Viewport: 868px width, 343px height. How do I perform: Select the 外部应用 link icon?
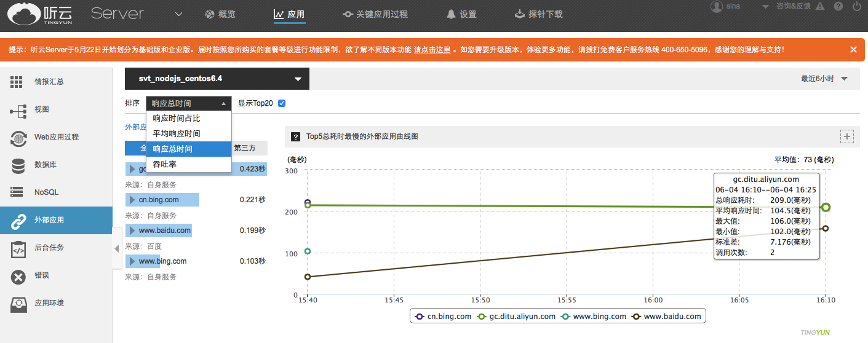click(17, 221)
